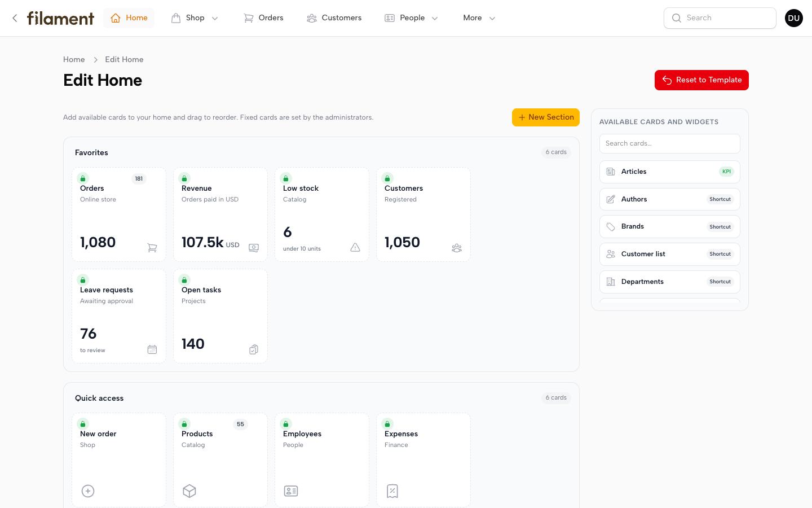Click the lock icon on the Revenue card

[x=184, y=178]
